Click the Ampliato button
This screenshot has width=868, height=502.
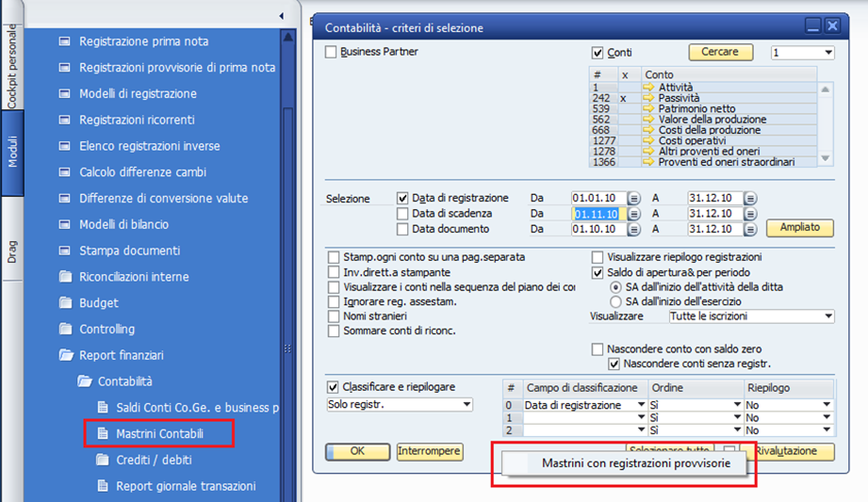click(800, 228)
